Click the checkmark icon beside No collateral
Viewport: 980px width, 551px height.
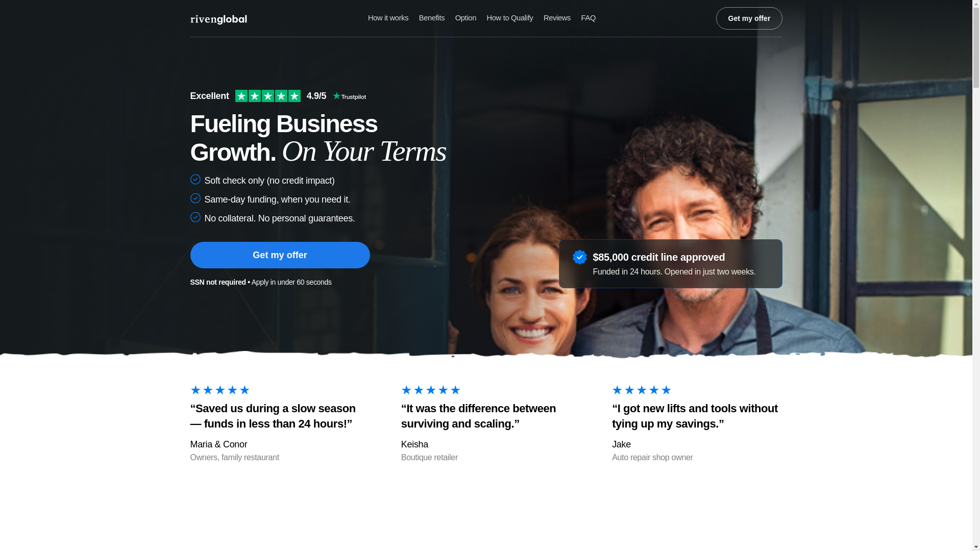point(195,217)
